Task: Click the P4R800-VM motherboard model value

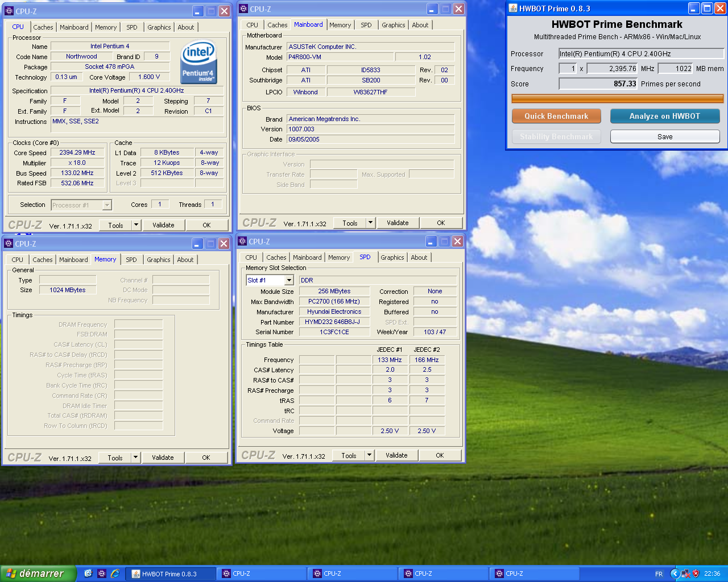Action: [340, 57]
